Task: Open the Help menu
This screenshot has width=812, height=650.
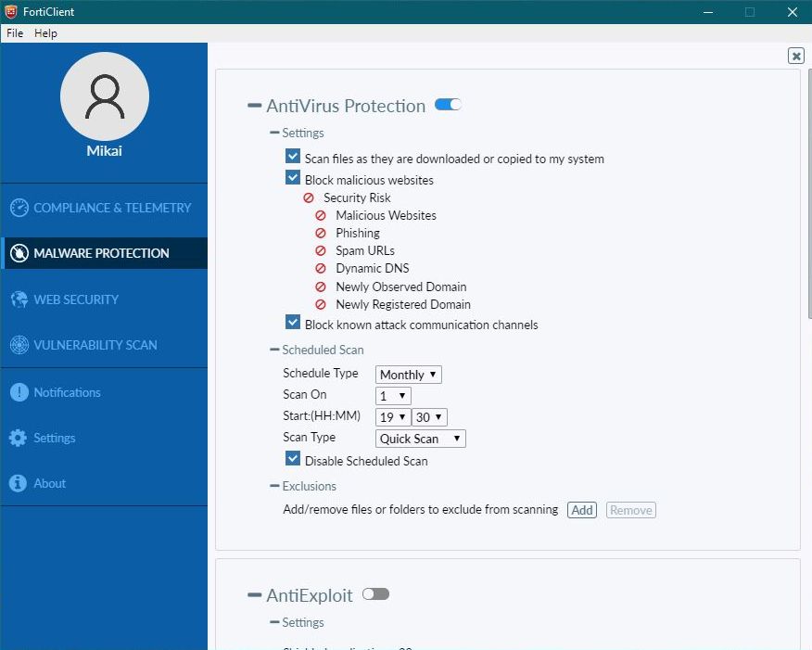Action: tap(45, 33)
